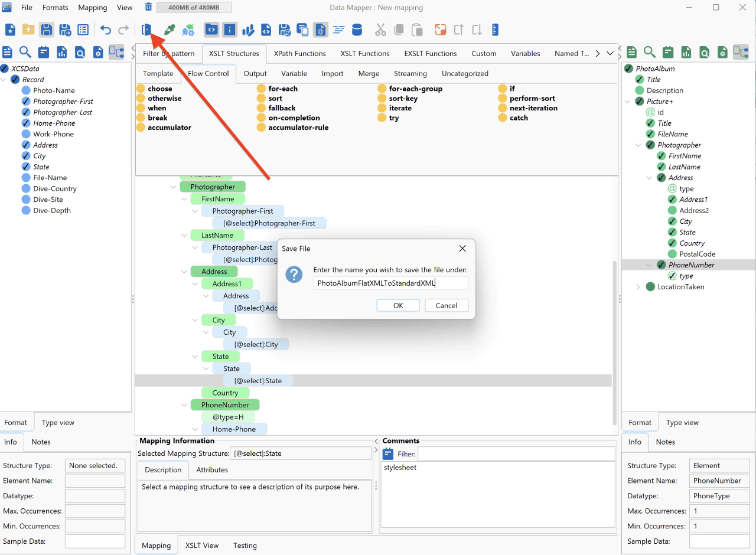
Task: Switch to the XSLT View tab
Action: [x=202, y=546]
